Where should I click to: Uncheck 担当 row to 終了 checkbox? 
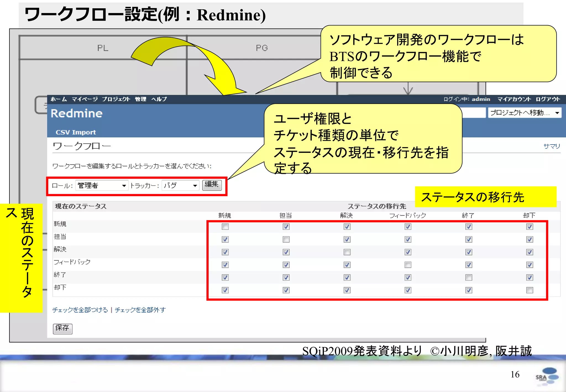click(469, 239)
